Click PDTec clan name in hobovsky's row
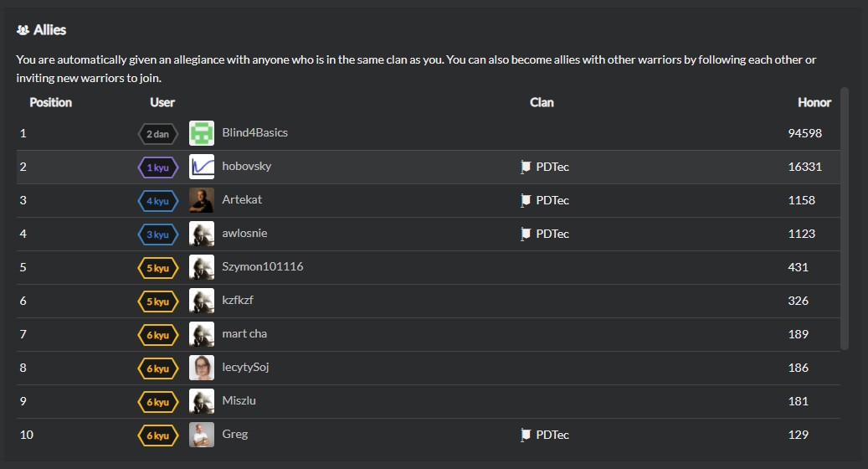This screenshot has width=868, height=469. click(x=552, y=167)
